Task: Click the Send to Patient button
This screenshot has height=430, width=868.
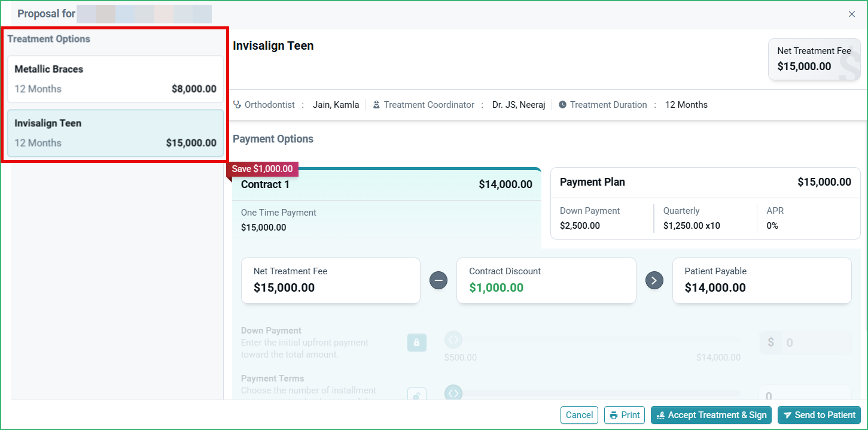Action: (819, 415)
